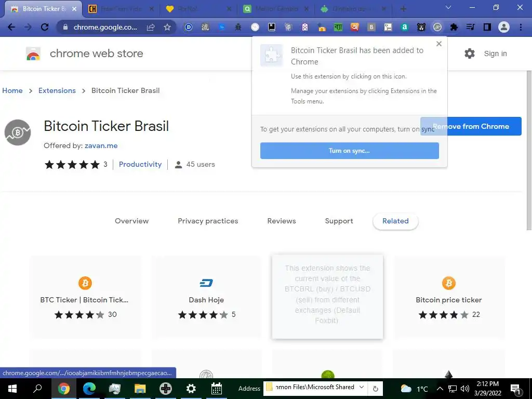The image size is (532, 399).
Task: Open the Chrome profile avatar
Action: [504, 27]
